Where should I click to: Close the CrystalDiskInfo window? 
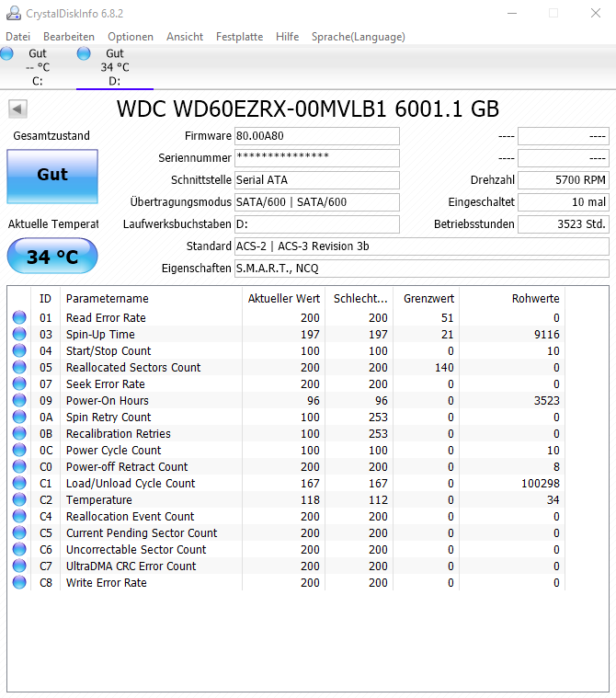click(x=596, y=14)
